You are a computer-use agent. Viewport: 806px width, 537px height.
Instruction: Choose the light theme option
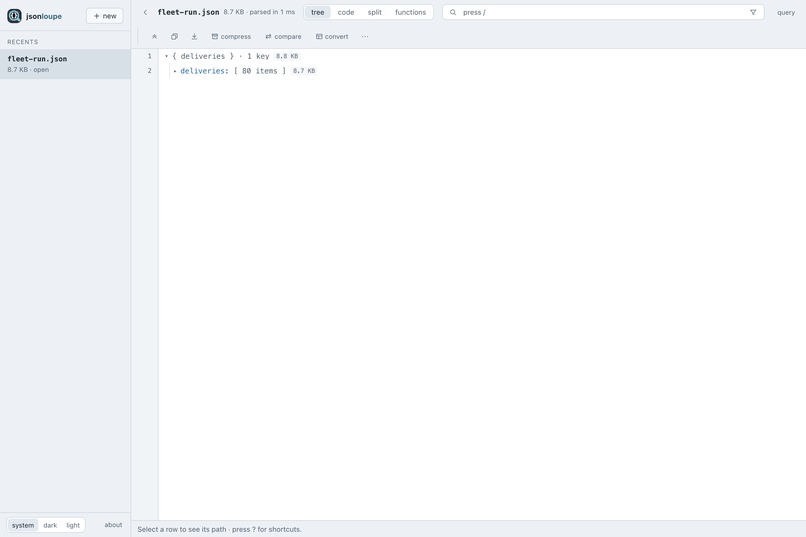point(73,525)
